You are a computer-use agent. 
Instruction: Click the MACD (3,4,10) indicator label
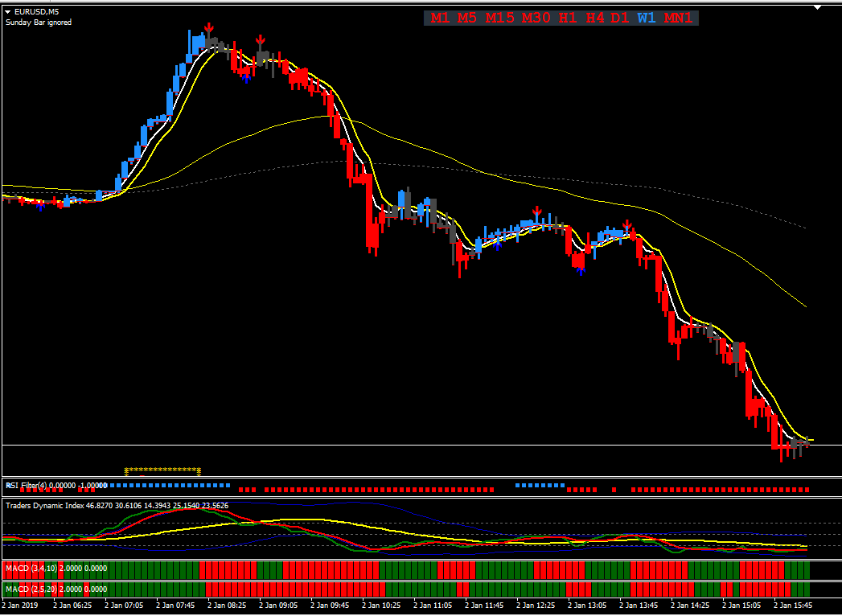[x=56, y=569]
